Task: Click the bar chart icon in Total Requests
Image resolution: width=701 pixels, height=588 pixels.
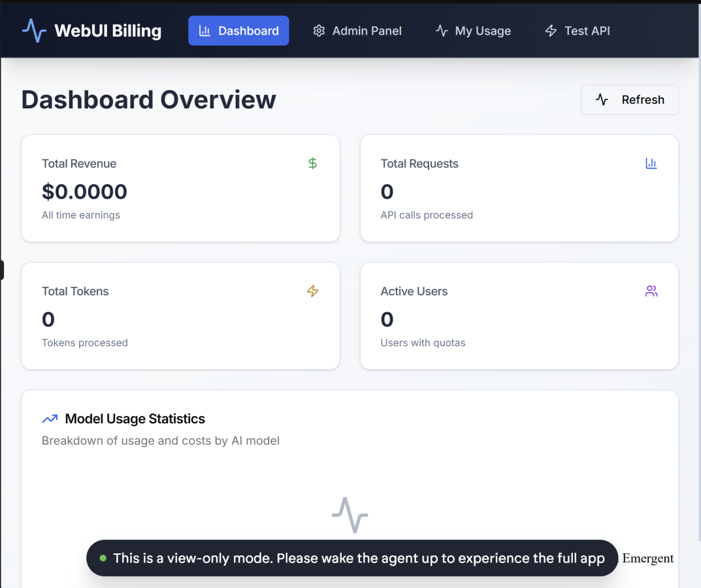Action: click(651, 163)
